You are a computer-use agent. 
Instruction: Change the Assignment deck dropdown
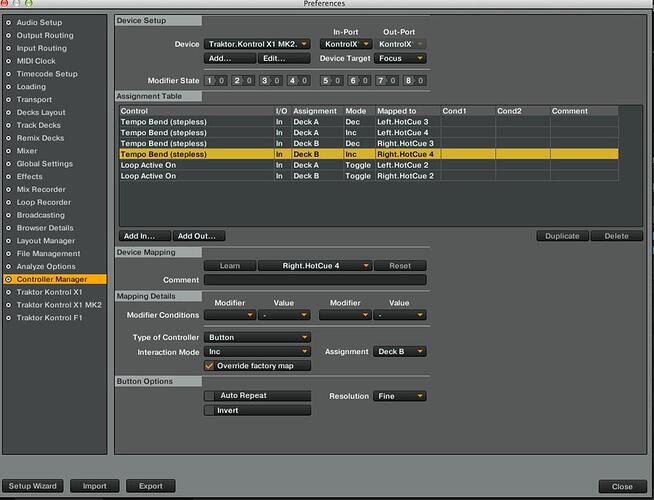pyautogui.click(x=400, y=352)
